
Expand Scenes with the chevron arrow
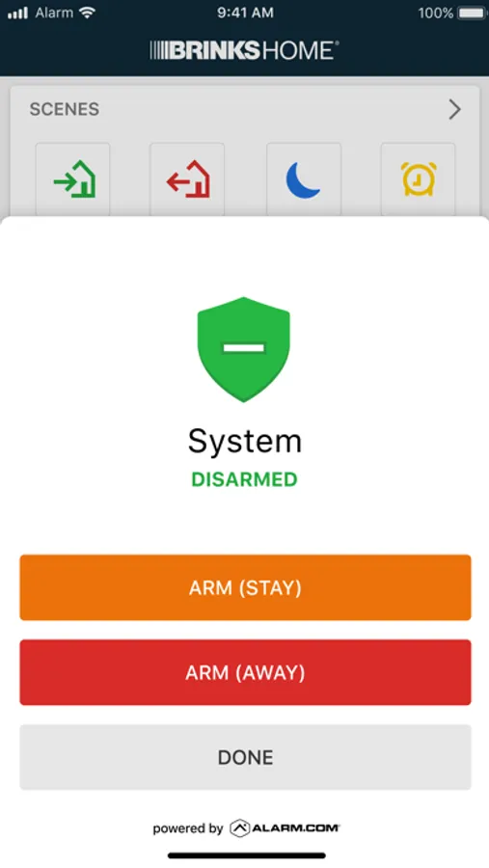[x=454, y=110]
